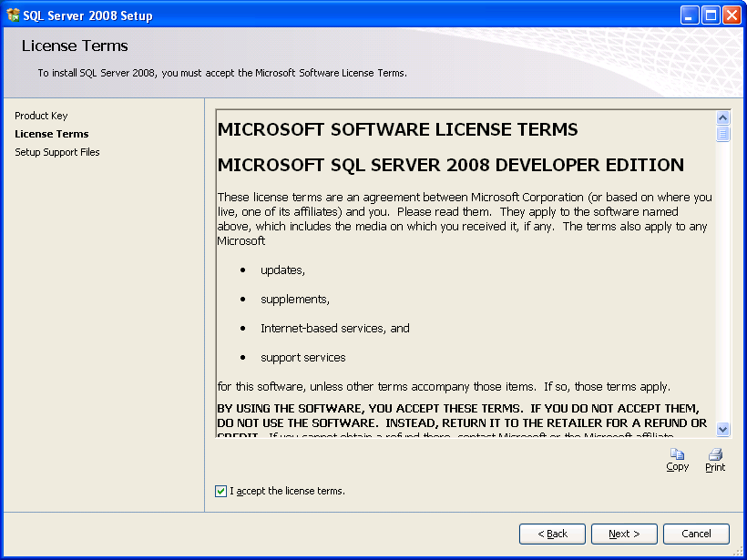Select Setup Support Files in the steps list
Viewport: 747px width, 560px height.
(57, 152)
